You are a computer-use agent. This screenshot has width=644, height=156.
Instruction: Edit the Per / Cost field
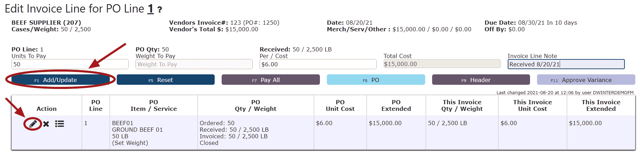[318, 64]
